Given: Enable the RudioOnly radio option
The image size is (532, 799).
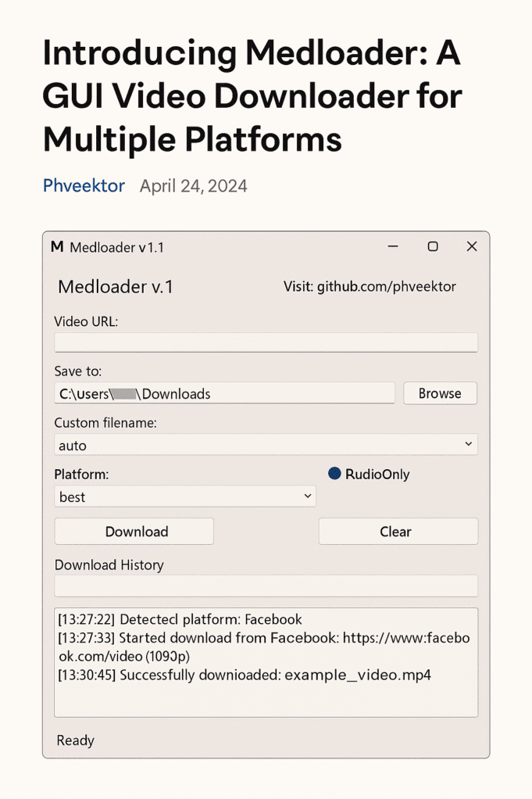Looking at the screenshot, I should [335, 474].
